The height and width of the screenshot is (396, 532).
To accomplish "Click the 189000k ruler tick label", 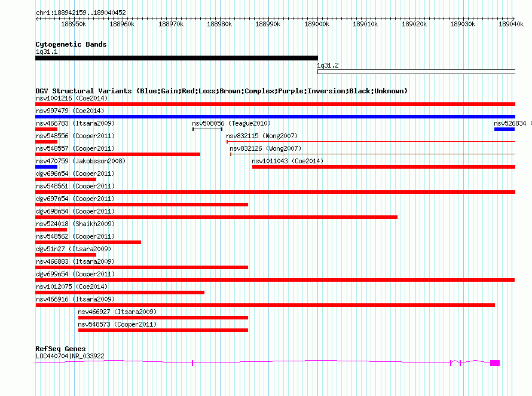I will [317, 24].
